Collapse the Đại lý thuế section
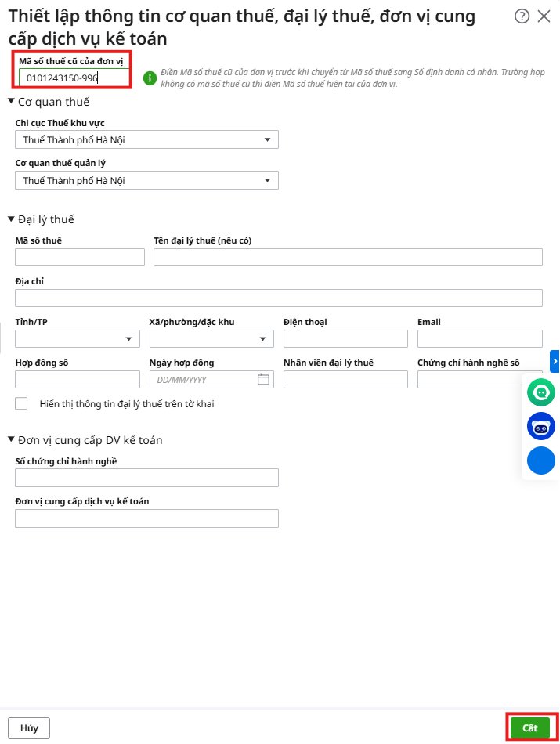The height and width of the screenshot is (744, 560). click(12, 219)
